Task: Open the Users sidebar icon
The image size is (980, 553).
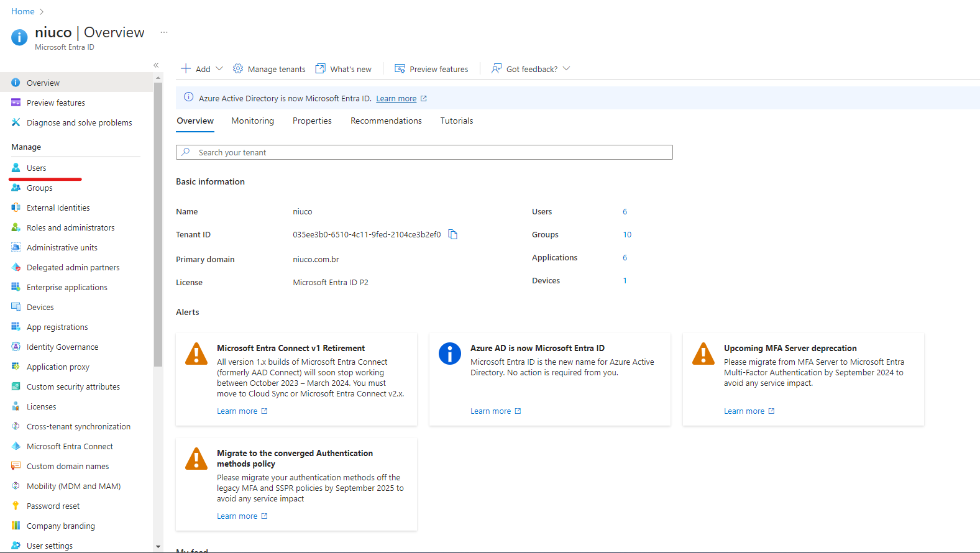Action: pos(16,168)
